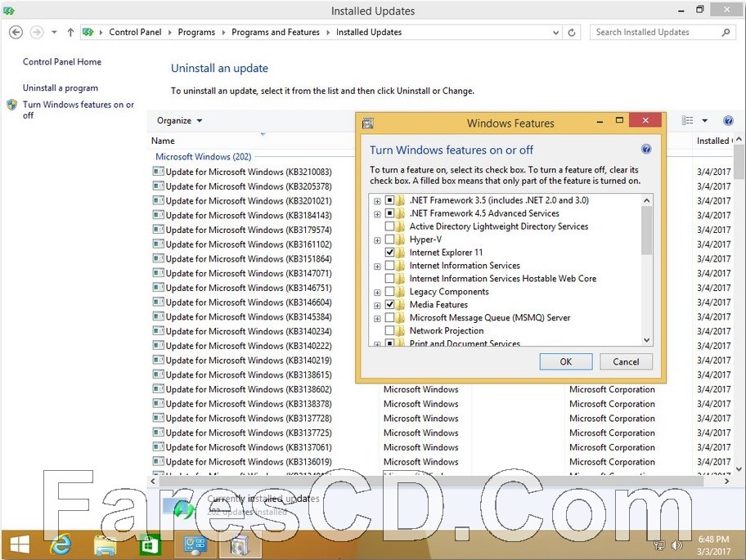Image resolution: width=746 pixels, height=560 pixels.
Task: Open recent locations dropdown beside Forward arrow
Action: click(x=54, y=33)
